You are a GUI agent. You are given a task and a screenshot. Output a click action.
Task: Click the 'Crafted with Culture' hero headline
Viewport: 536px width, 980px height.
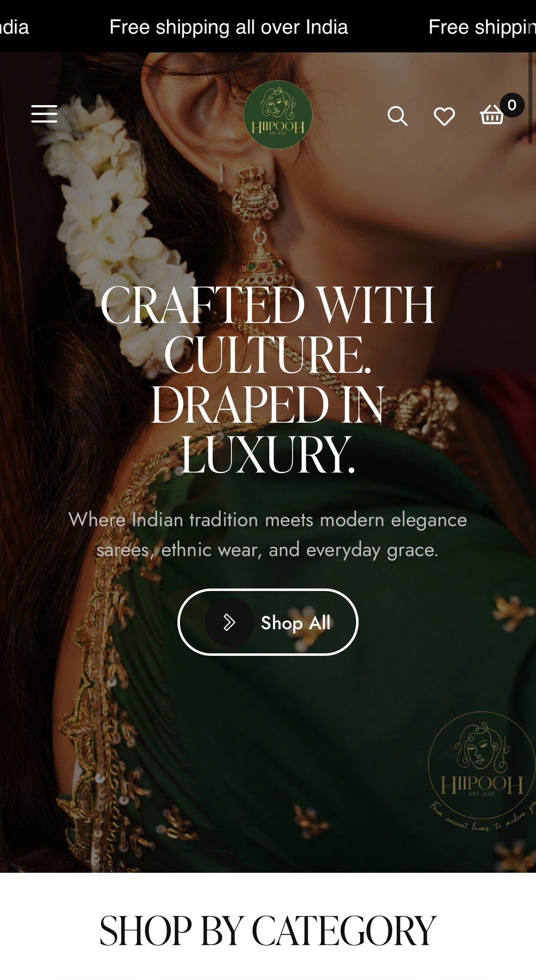[x=268, y=329]
